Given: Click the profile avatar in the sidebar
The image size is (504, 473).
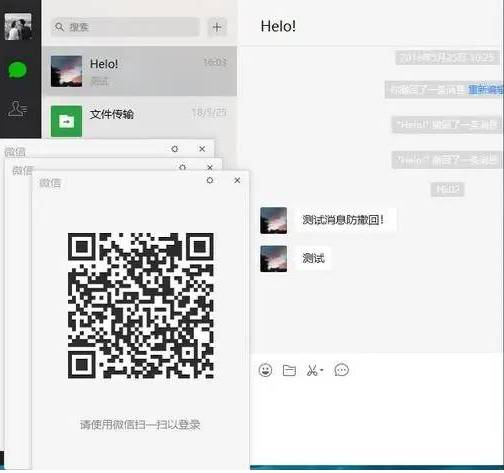Looking at the screenshot, I should (x=18, y=27).
